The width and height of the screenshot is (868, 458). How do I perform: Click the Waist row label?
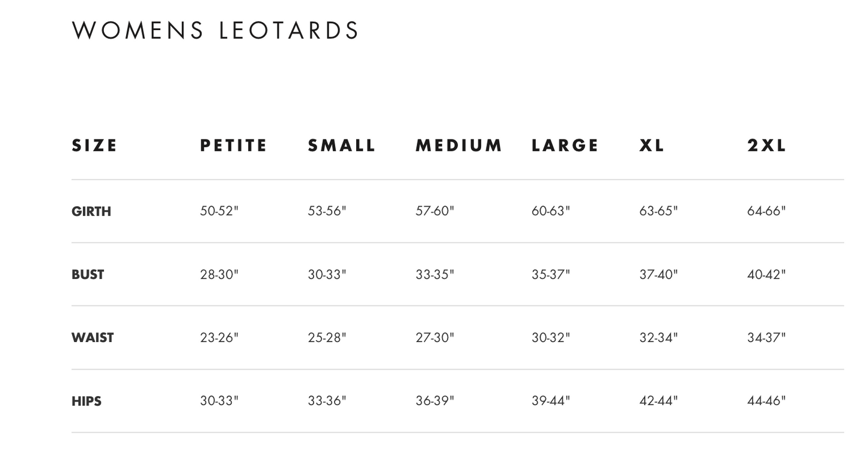(x=93, y=338)
